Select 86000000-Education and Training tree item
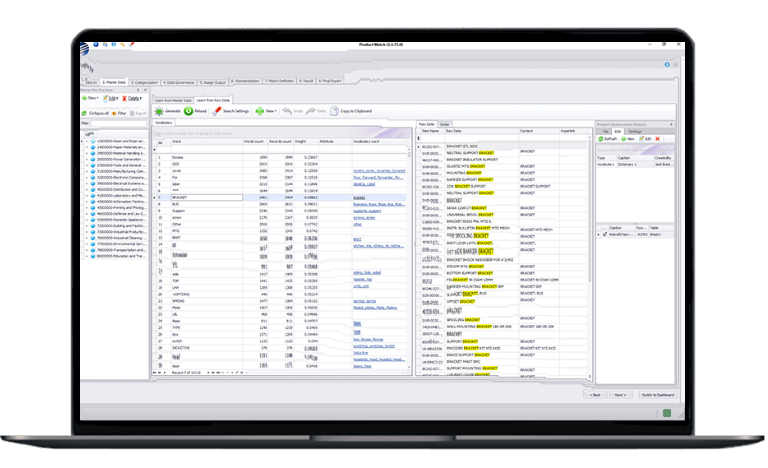The height and width of the screenshot is (468, 768). click(121, 256)
